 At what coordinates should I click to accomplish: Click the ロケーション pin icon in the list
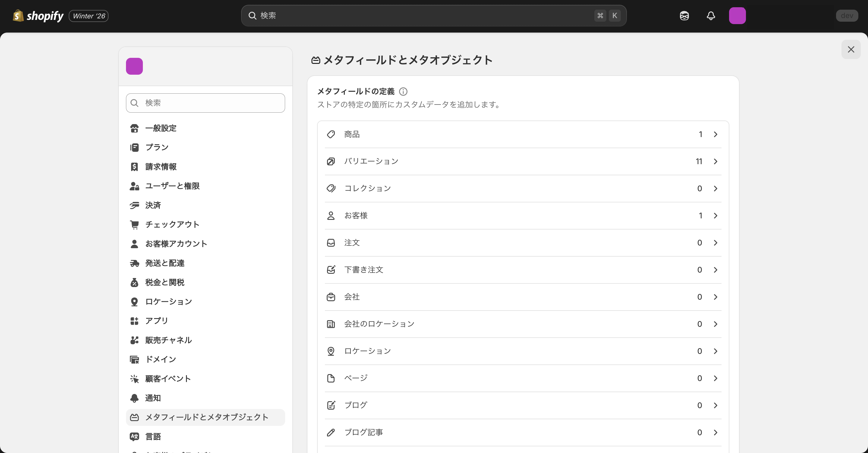tap(331, 351)
